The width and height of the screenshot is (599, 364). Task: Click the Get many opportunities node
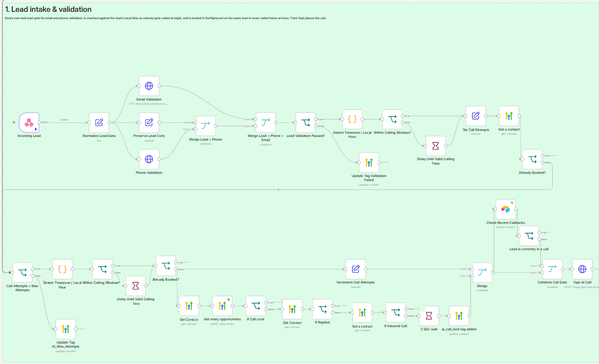[x=222, y=306]
